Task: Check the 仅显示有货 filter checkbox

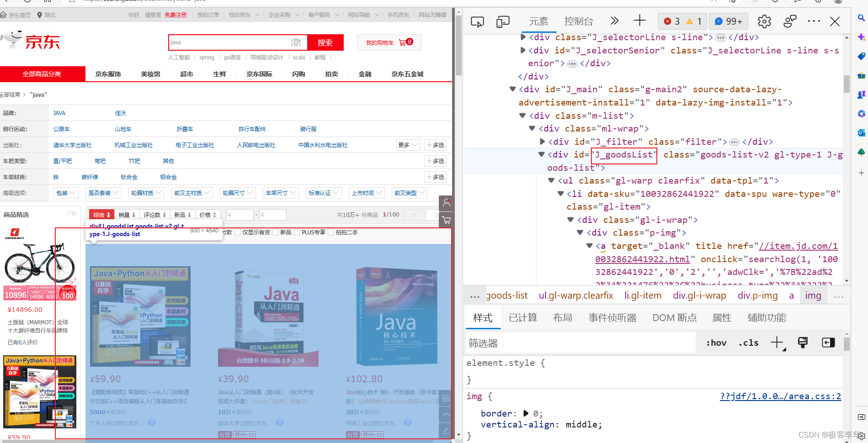Action: click(x=238, y=232)
